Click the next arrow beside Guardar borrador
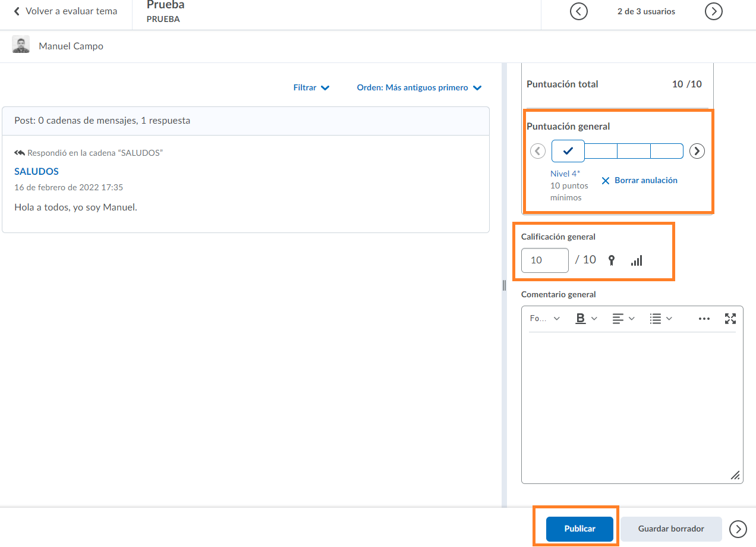The image size is (756, 547). point(738,529)
